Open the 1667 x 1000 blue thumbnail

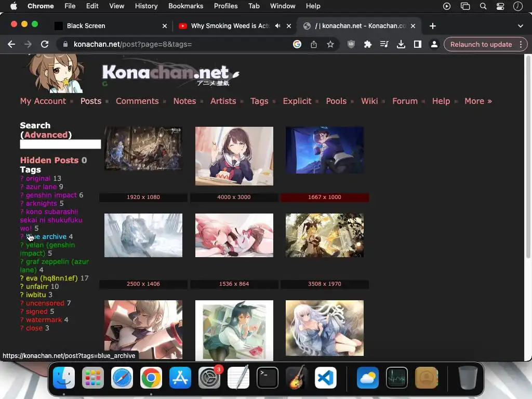click(x=325, y=150)
